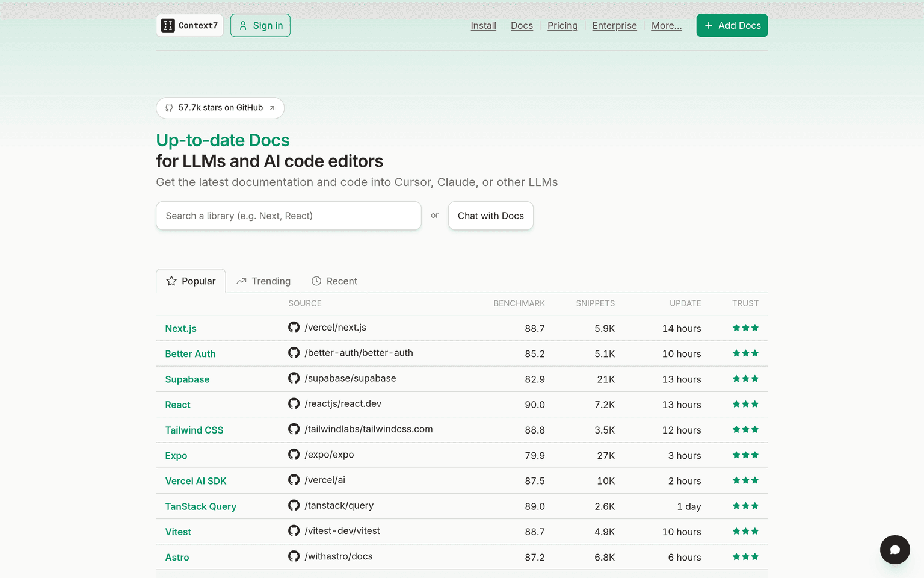The image size is (924, 578).
Task: Open the Docs nav link
Action: tap(522, 25)
